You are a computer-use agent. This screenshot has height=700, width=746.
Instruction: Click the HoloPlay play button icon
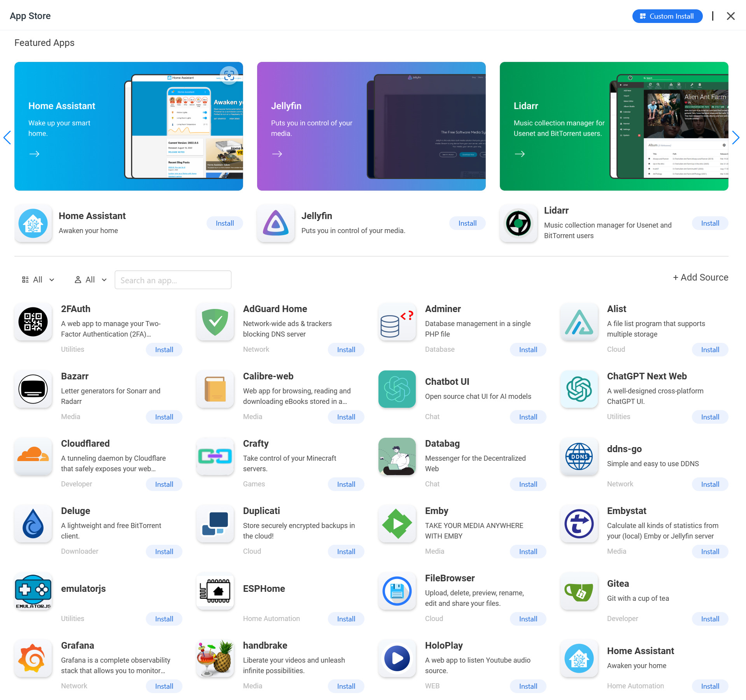coord(397,658)
